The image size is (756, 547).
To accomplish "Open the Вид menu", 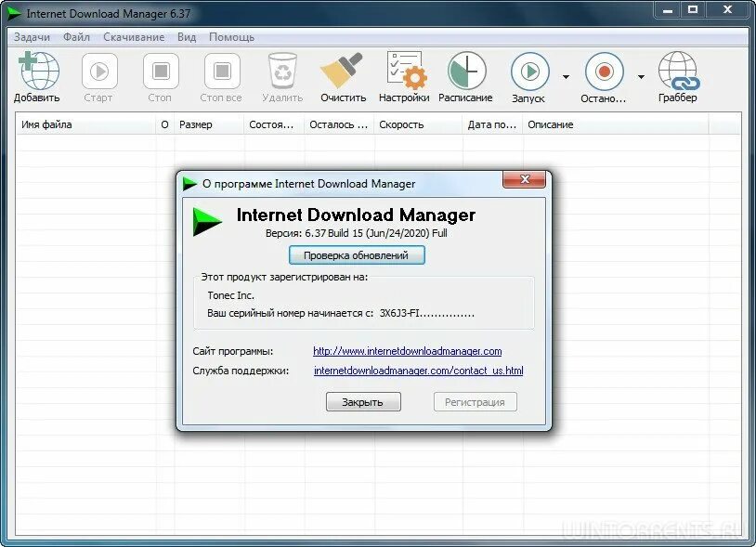I will pyautogui.click(x=187, y=37).
